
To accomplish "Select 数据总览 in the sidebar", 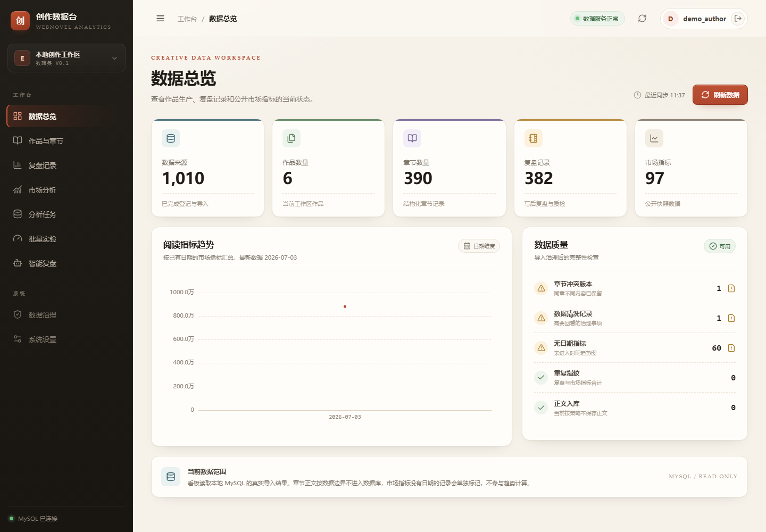I will [66, 117].
